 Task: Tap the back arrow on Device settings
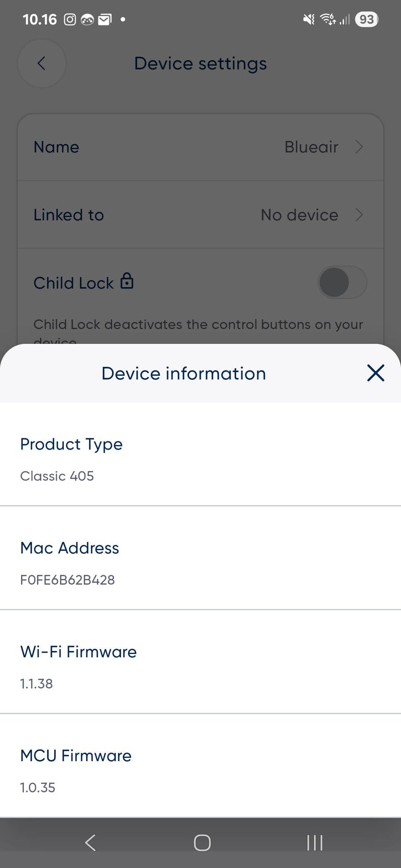[x=41, y=63]
